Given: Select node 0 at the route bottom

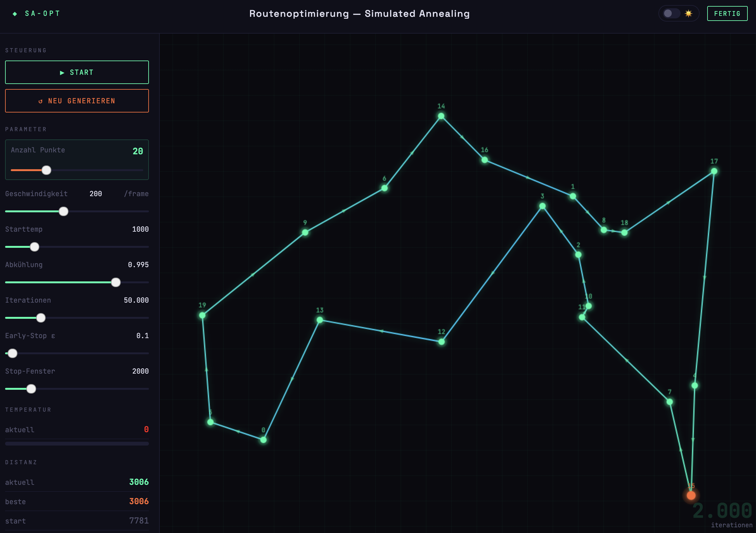Looking at the screenshot, I should [263, 440].
